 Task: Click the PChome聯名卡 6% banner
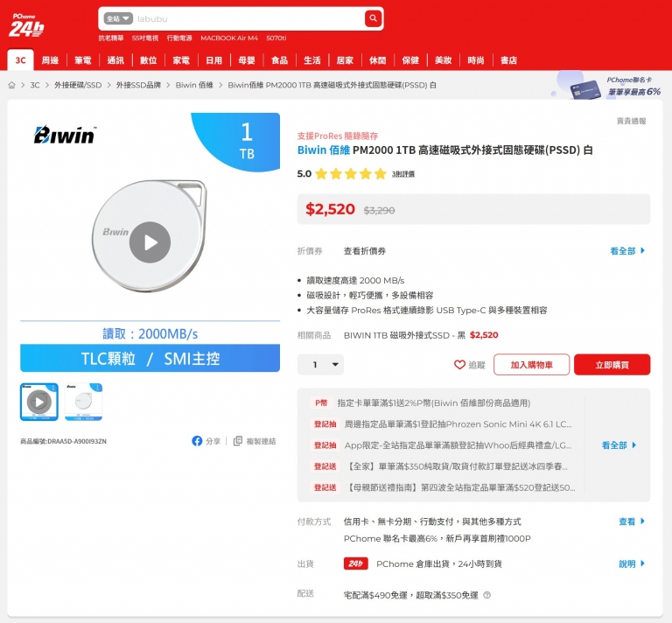coord(607,87)
